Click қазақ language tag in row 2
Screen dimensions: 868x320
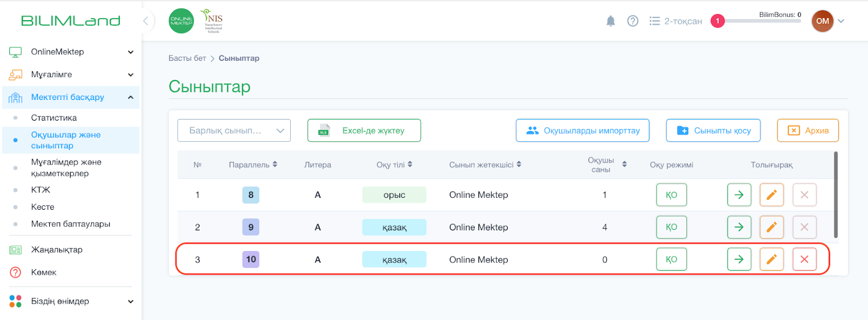[x=394, y=227]
